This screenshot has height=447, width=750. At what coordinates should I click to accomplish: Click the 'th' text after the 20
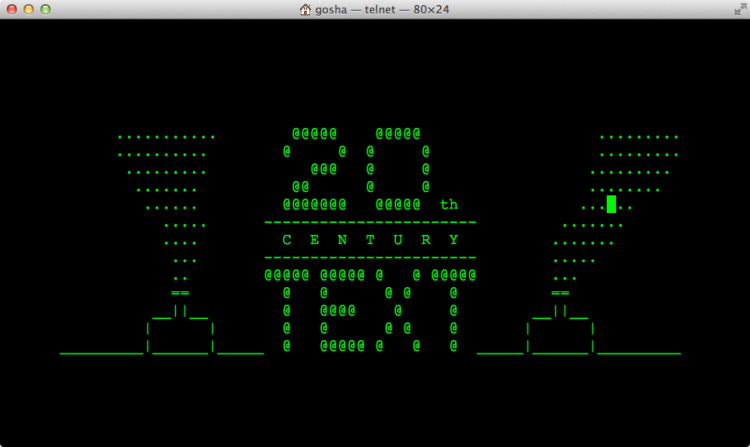(x=449, y=205)
